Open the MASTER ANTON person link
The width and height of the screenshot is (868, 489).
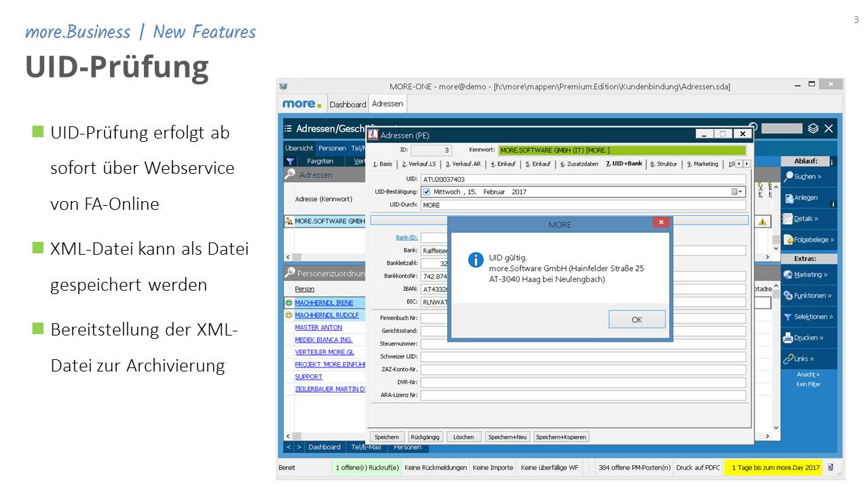(318, 327)
